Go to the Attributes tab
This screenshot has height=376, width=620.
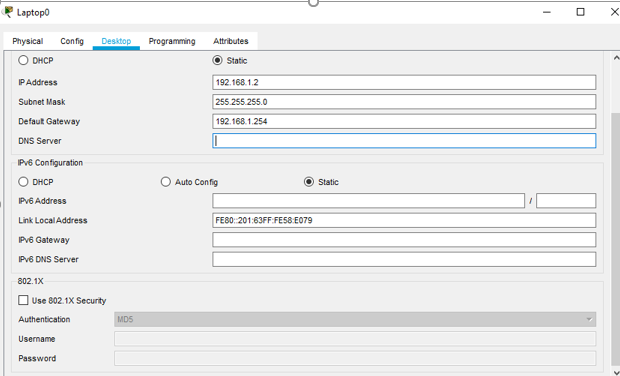[x=231, y=41]
